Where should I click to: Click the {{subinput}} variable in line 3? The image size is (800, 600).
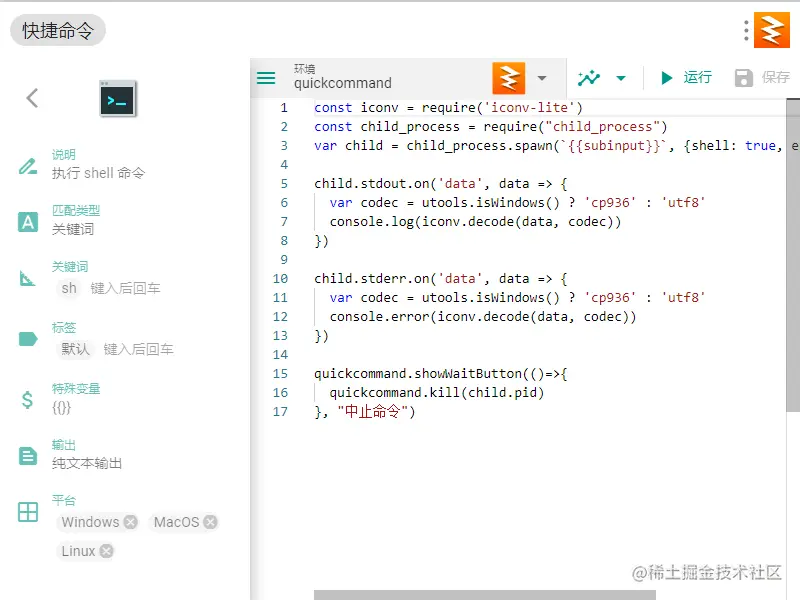point(614,146)
